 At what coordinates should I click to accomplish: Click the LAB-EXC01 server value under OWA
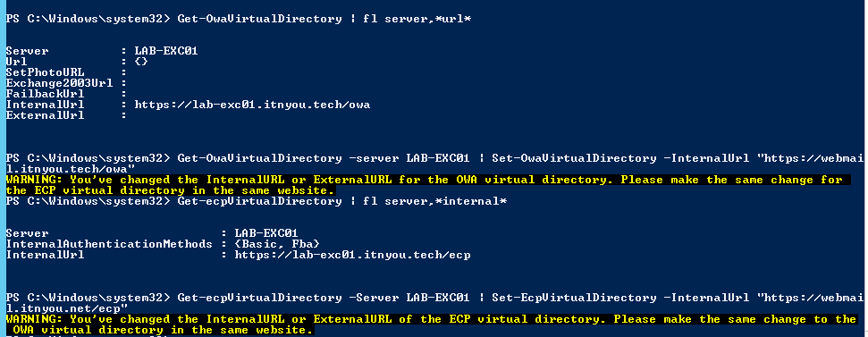click(166, 51)
